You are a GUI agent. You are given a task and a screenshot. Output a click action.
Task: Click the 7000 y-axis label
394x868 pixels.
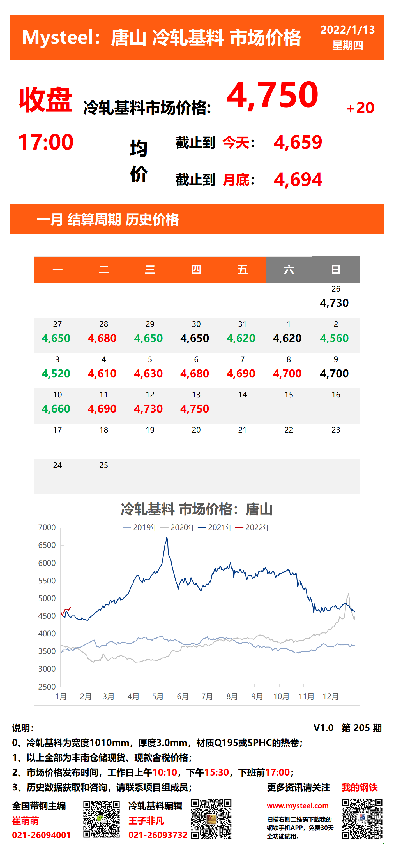tap(47, 527)
